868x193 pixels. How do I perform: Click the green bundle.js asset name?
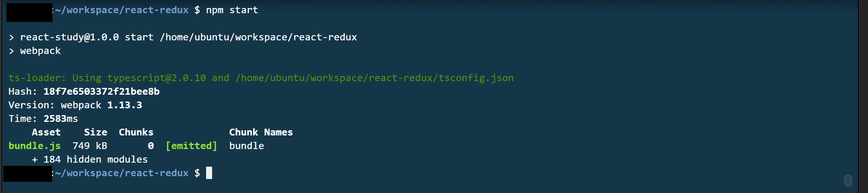point(35,146)
